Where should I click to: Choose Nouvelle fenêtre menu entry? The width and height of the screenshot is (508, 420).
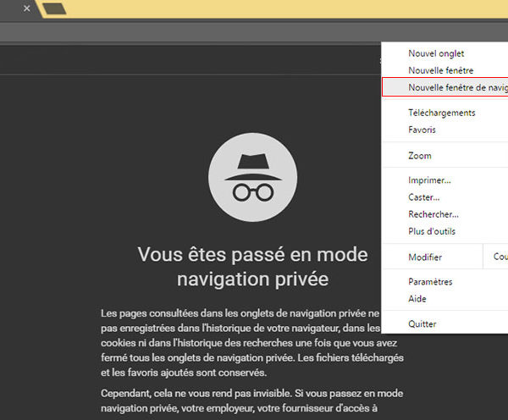pos(440,70)
